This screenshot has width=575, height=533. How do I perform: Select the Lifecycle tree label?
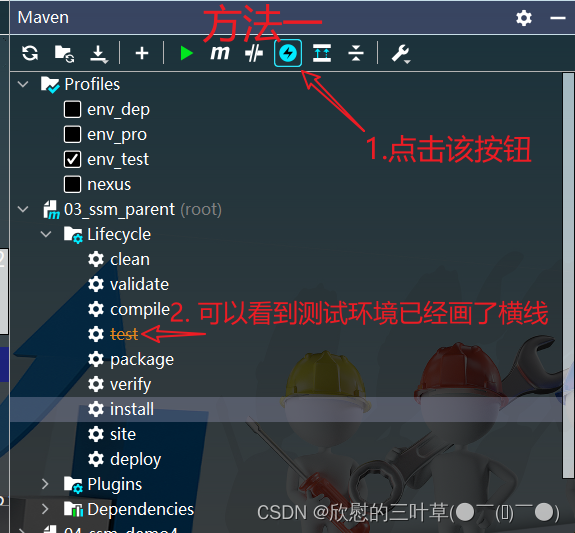[x=119, y=235]
